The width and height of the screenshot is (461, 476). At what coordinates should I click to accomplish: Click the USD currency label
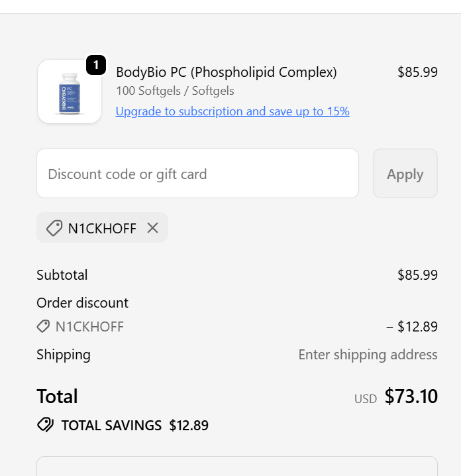pos(365,398)
